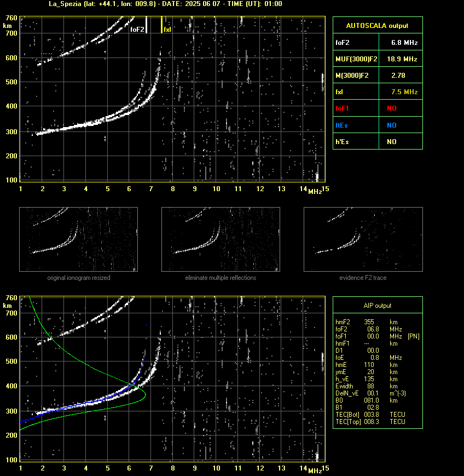Click the yellow fxI marker in top ionogram
The image size is (464, 476).
coord(161,25)
